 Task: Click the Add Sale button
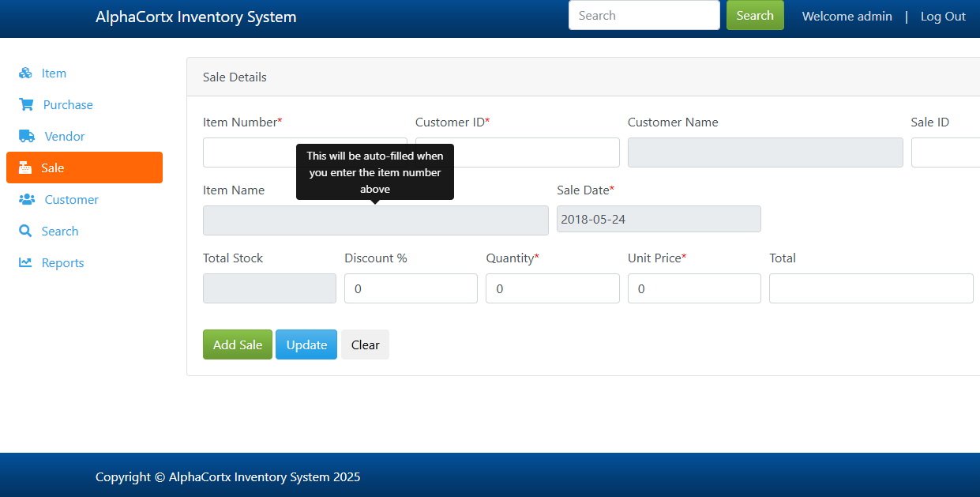coord(238,345)
